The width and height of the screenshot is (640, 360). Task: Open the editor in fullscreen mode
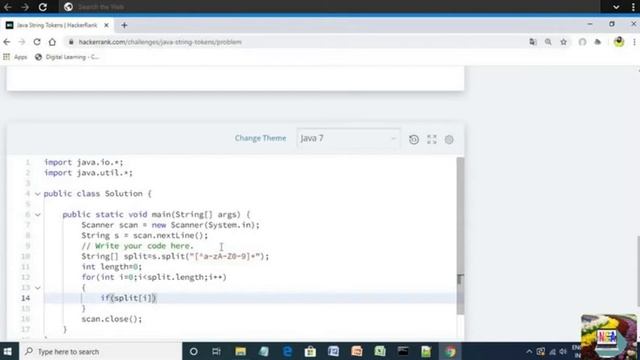click(432, 140)
